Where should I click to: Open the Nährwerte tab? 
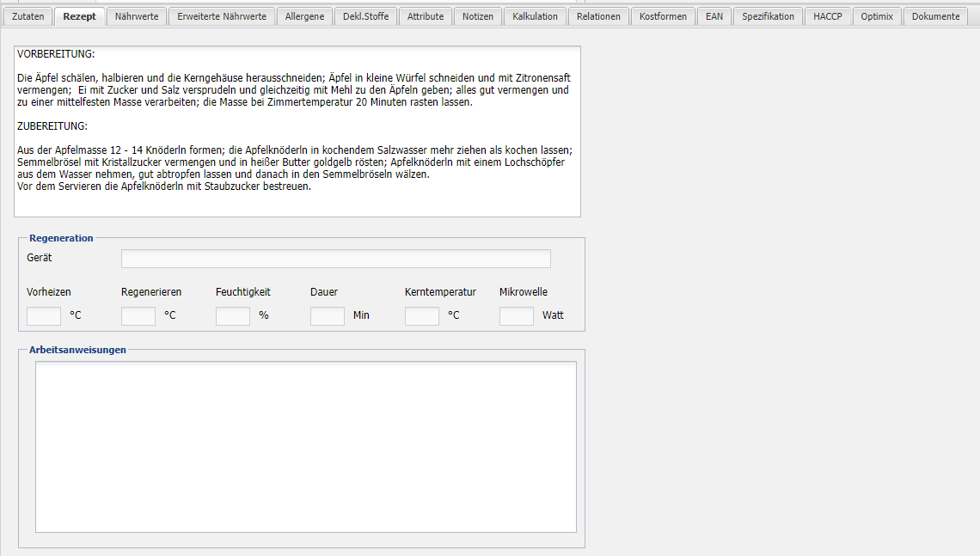coord(137,16)
